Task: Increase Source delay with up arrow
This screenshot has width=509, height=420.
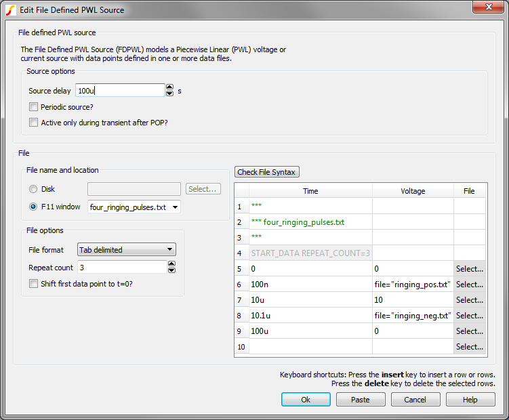Action: tap(170, 87)
